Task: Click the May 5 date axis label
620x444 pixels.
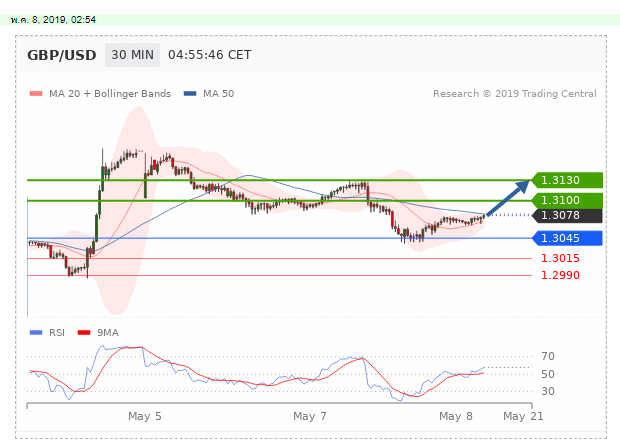Action: pos(145,416)
